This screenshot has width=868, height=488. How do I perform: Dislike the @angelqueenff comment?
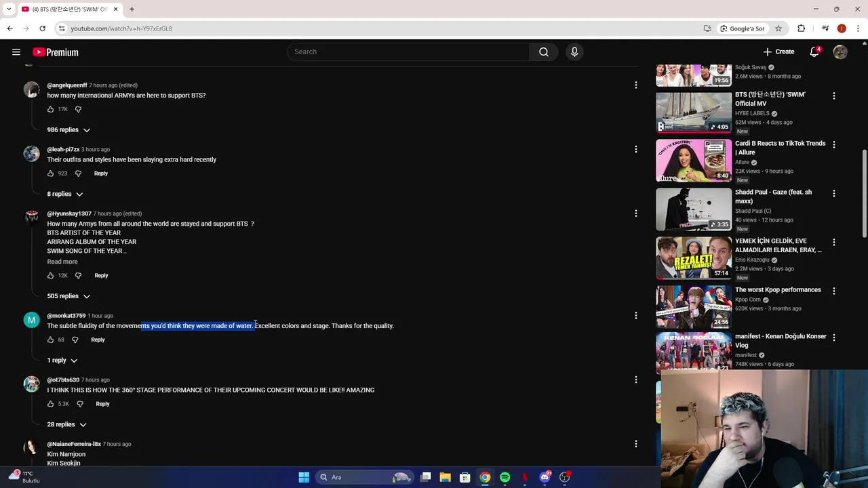pos(78,109)
